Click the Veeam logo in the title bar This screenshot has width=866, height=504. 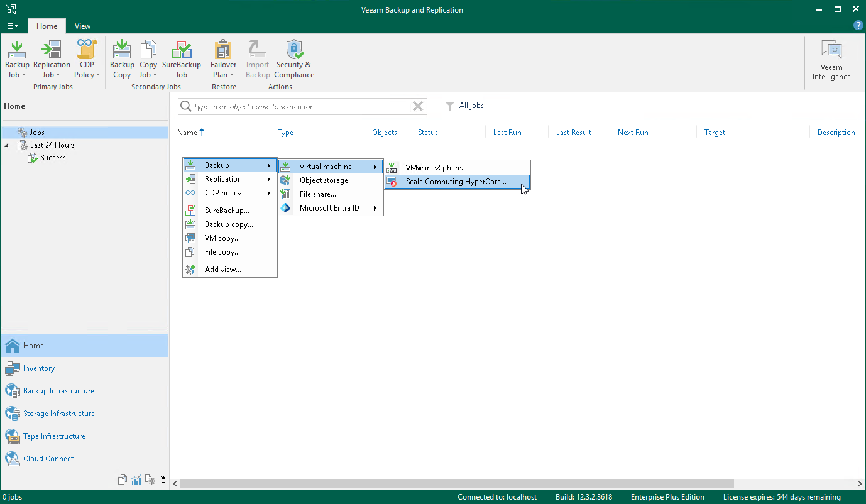point(11,9)
